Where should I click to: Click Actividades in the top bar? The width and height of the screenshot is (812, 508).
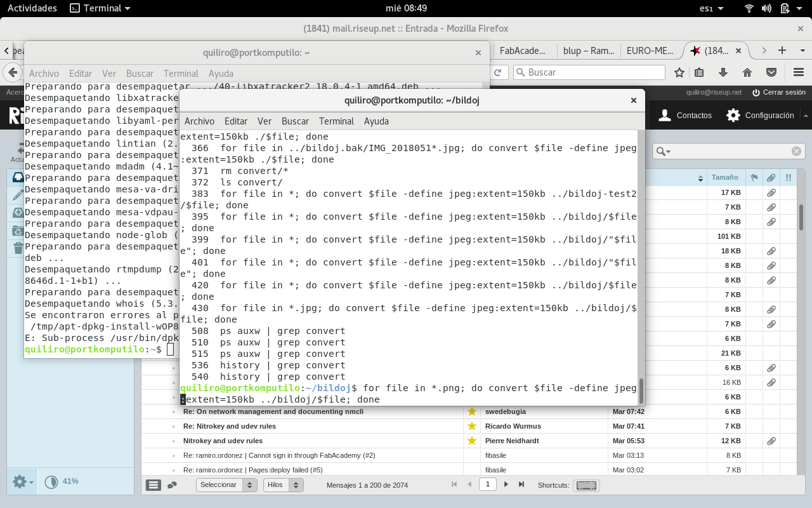coord(32,8)
